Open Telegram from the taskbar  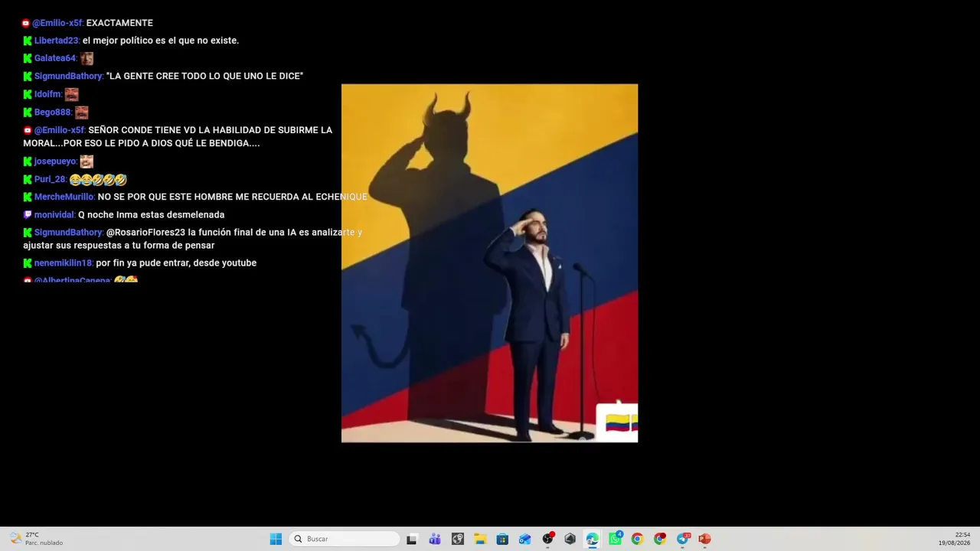(x=682, y=539)
